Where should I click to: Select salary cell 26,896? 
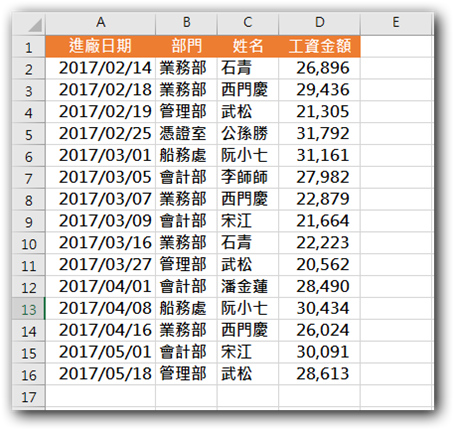point(319,68)
